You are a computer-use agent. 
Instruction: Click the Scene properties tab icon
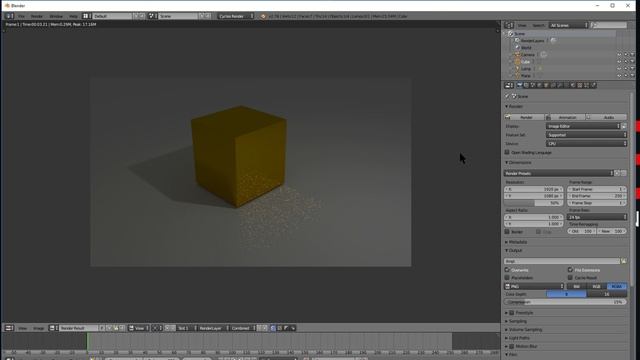(533, 85)
